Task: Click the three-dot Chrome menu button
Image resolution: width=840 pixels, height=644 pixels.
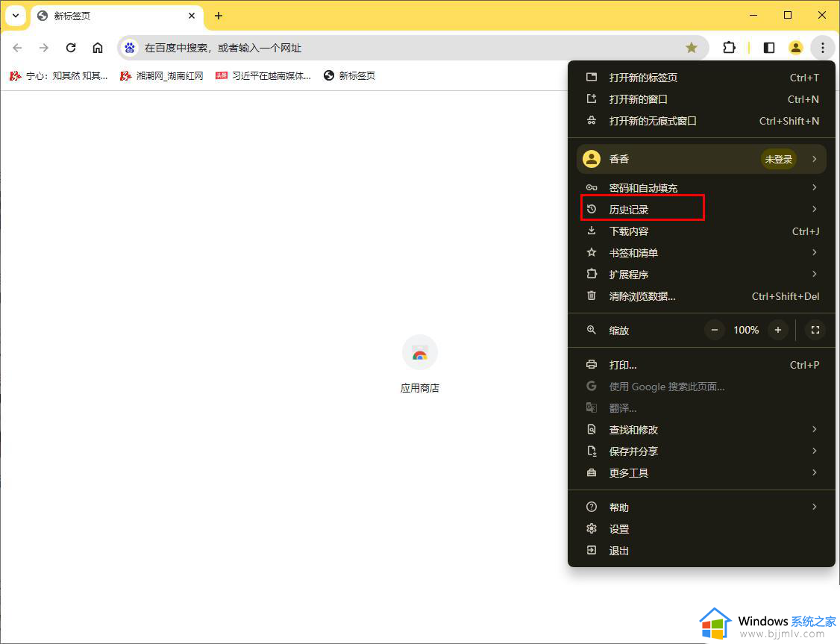Action: pyautogui.click(x=823, y=48)
